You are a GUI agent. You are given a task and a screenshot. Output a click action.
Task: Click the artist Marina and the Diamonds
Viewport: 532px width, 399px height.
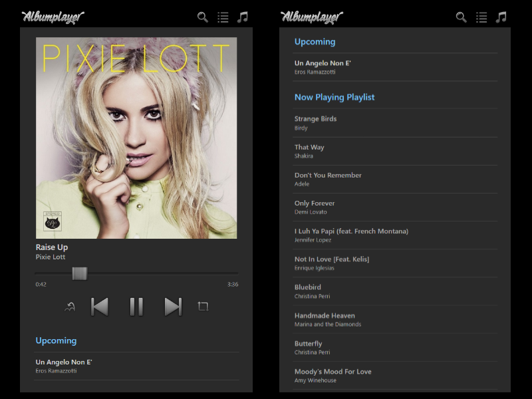pyautogui.click(x=328, y=325)
